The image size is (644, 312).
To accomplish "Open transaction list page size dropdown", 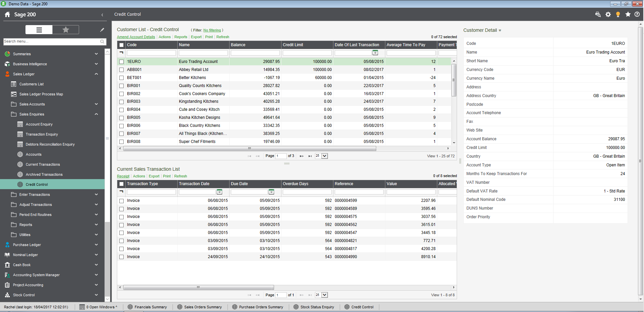I will (x=325, y=295).
